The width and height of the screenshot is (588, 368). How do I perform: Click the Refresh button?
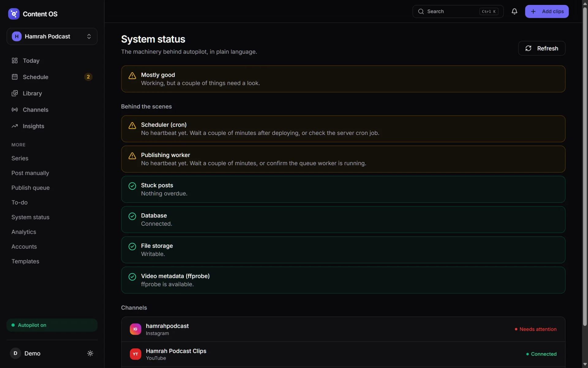click(x=541, y=48)
